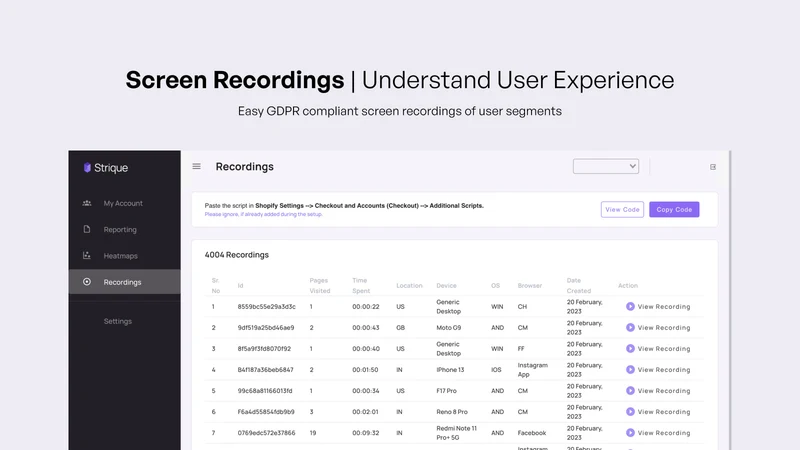The width and height of the screenshot is (800, 450).
Task: Select id 99c68a81166013fd
Action: (x=265, y=391)
